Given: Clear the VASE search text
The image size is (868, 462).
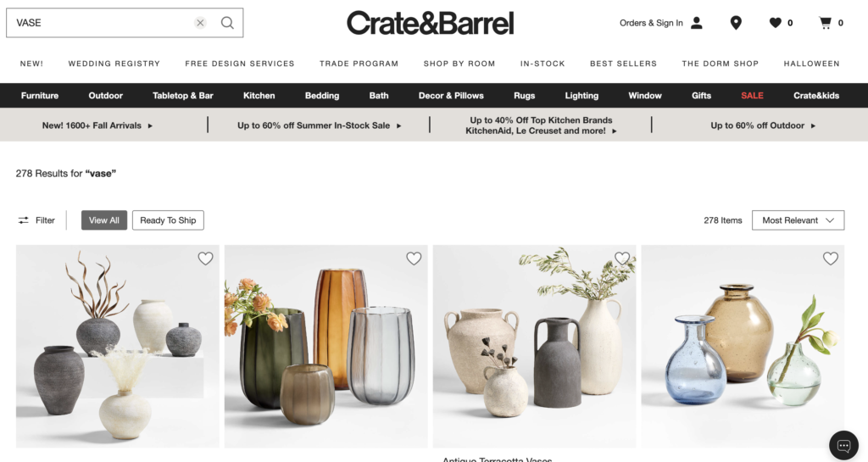Looking at the screenshot, I should click(x=200, y=23).
